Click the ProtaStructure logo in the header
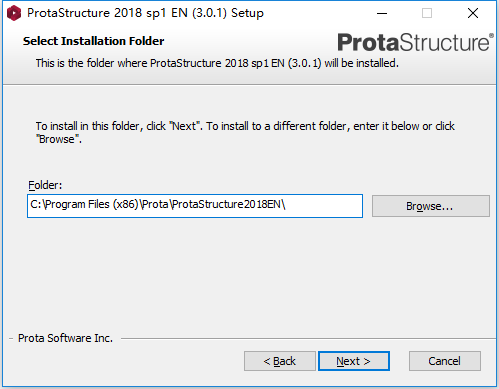499x389 pixels. click(x=415, y=42)
